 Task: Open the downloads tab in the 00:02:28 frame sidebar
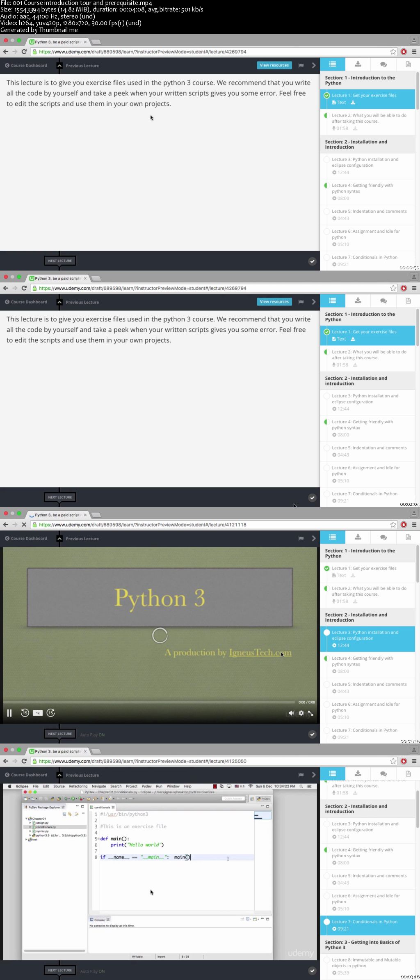pyautogui.click(x=358, y=537)
